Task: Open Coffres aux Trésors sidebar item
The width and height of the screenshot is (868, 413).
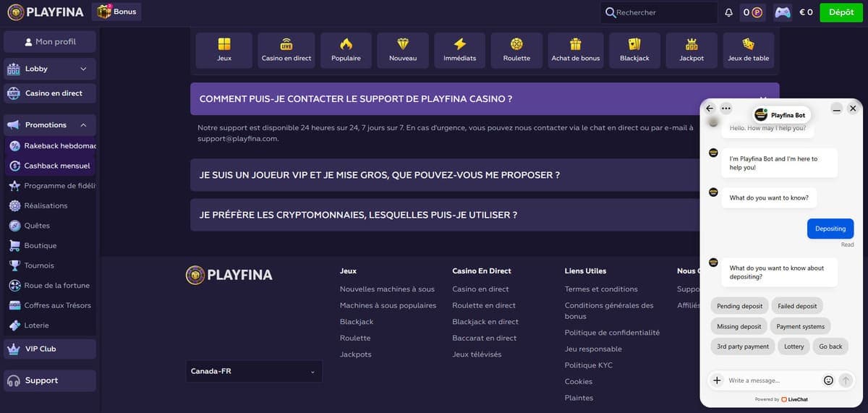Action: (x=51, y=305)
